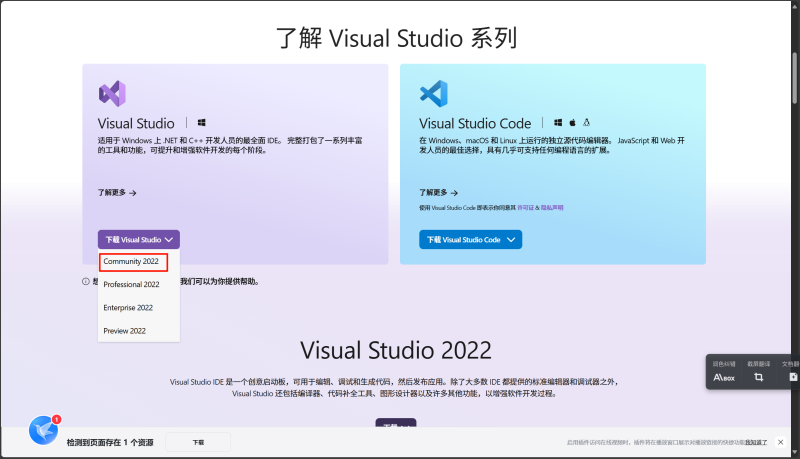The height and width of the screenshot is (459, 800).
Task: Collapse the 下载 Visual Studio dropdown
Action: click(x=139, y=240)
